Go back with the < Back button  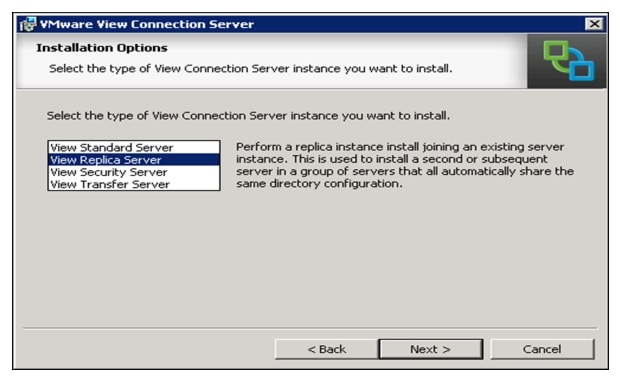pos(326,349)
